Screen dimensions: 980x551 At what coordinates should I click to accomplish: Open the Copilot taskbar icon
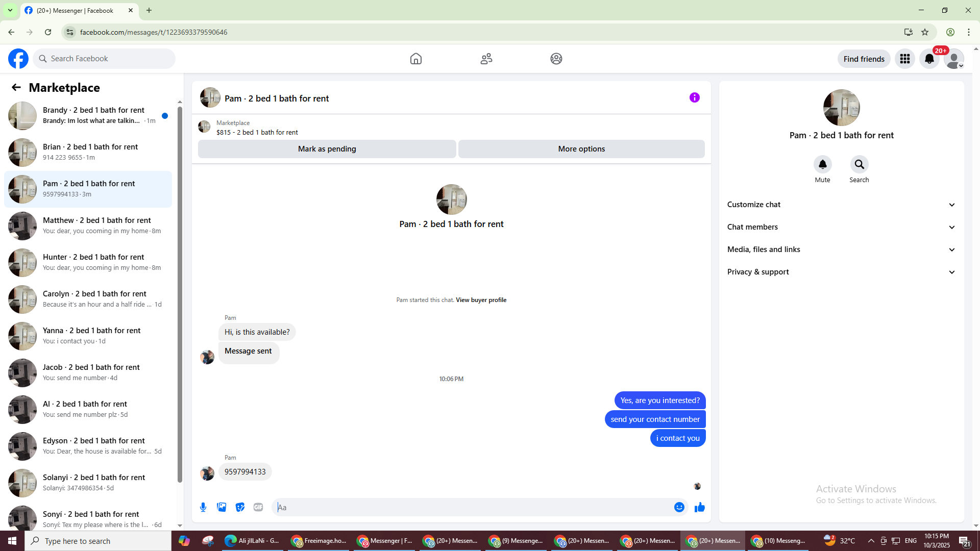pyautogui.click(x=184, y=541)
